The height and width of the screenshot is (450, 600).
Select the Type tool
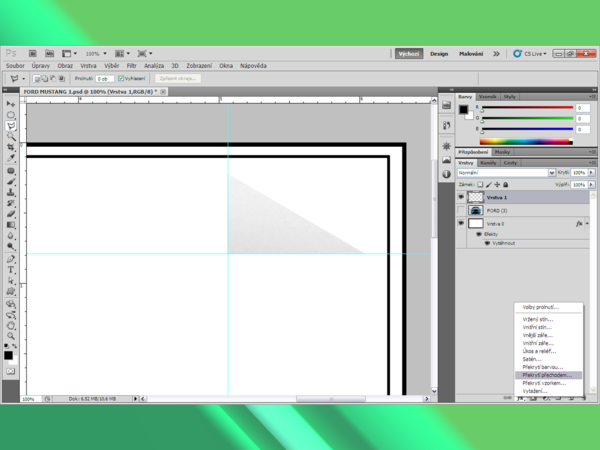coord(11,269)
